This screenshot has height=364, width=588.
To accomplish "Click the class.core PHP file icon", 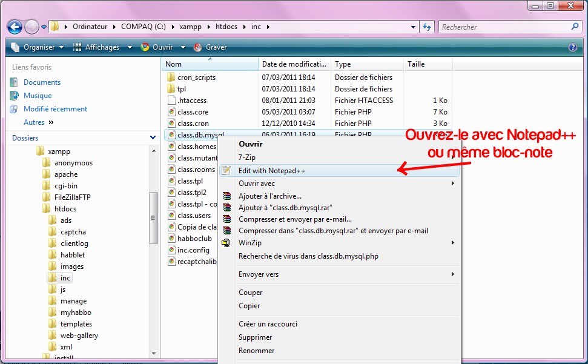I will click(x=171, y=111).
